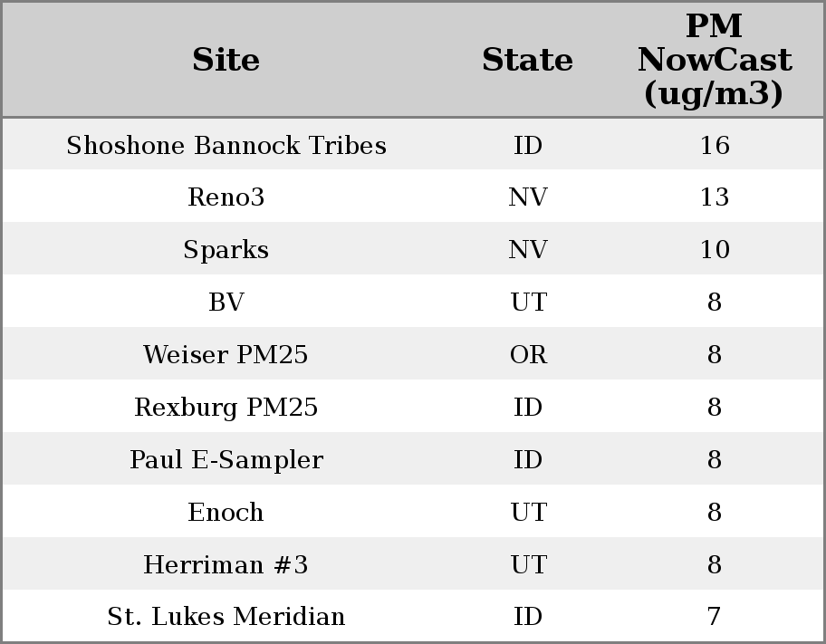The image size is (826, 644).
Task: Select the Enoch site cell
Action: tap(226, 513)
